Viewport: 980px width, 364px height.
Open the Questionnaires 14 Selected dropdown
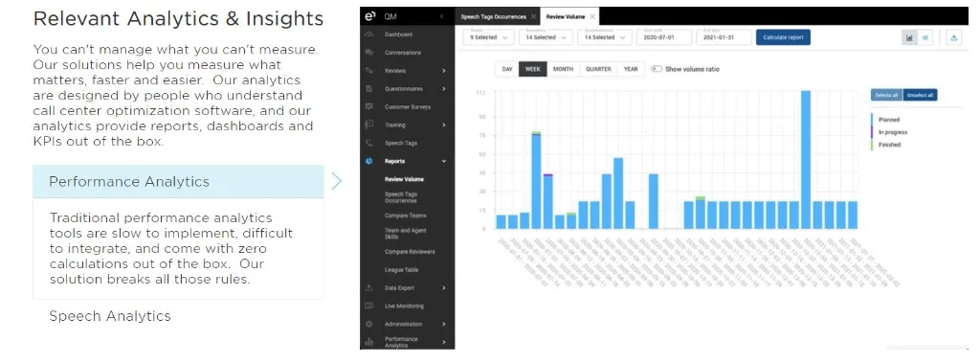pyautogui.click(x=604, y=37)
